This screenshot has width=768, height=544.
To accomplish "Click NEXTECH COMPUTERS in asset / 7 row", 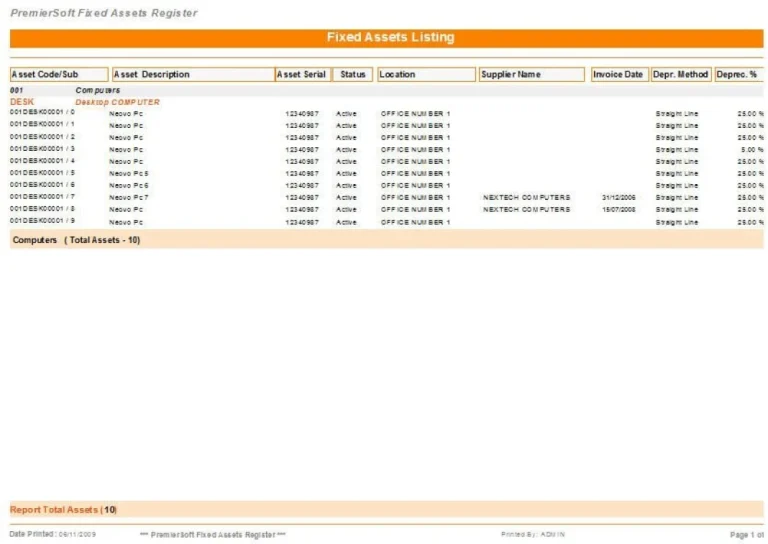I will tap(527, 197).
